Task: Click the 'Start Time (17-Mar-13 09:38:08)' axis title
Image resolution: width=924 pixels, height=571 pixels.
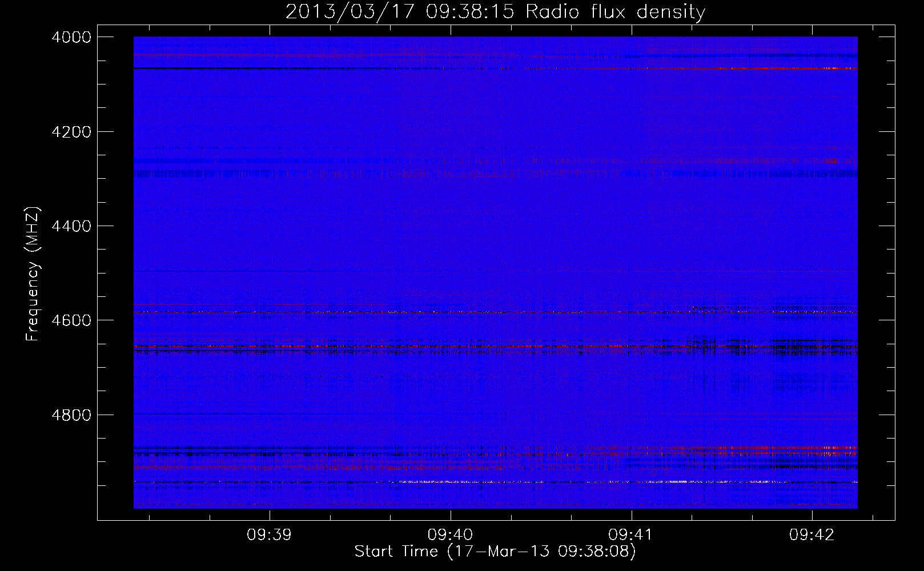Action: click(x=495, y=552)
